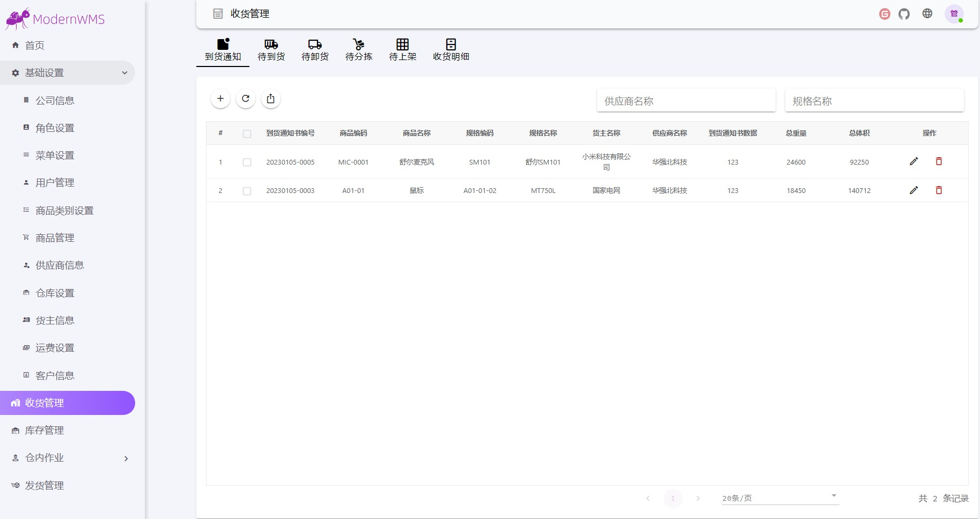
Task: Click the add new arrival notice plus icon
Action: [x=220, y=99]
